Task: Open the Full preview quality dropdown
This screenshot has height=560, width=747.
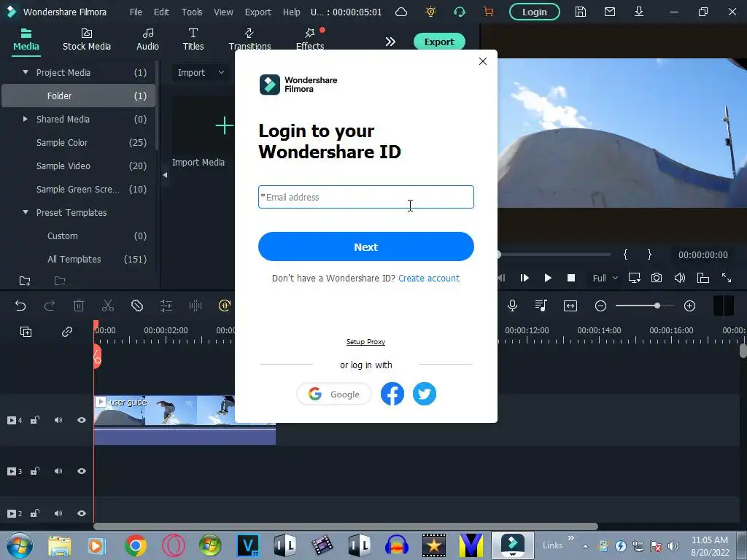Action: [605, 278]
